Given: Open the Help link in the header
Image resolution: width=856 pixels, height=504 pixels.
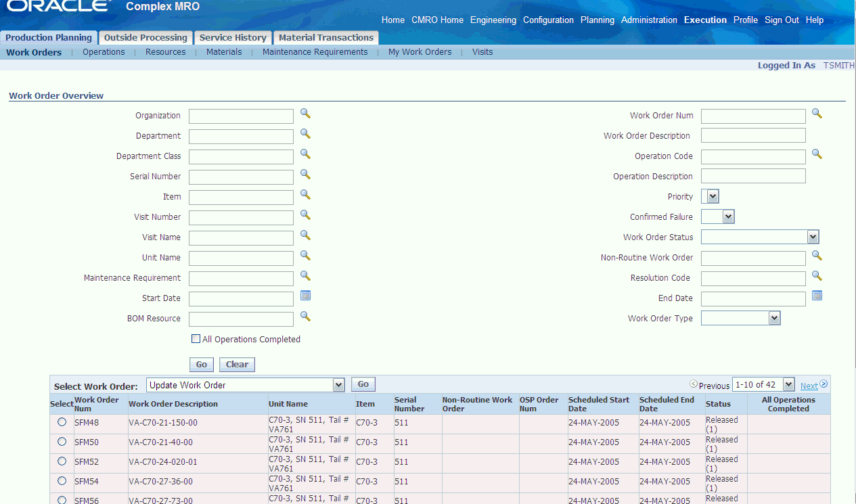Looking at the screenshot, I should (x=815, y=20).
